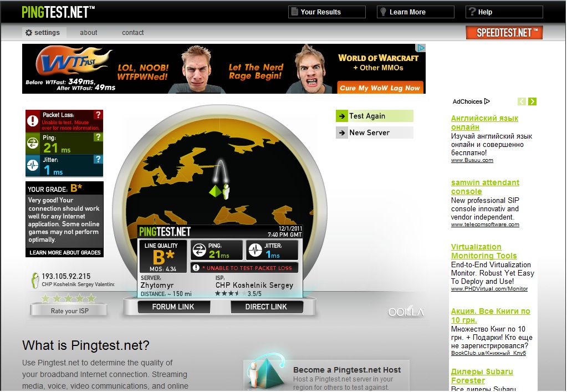Go to the contact page
Viewport: 567px width, 392px height.
[x=132, y=33]
